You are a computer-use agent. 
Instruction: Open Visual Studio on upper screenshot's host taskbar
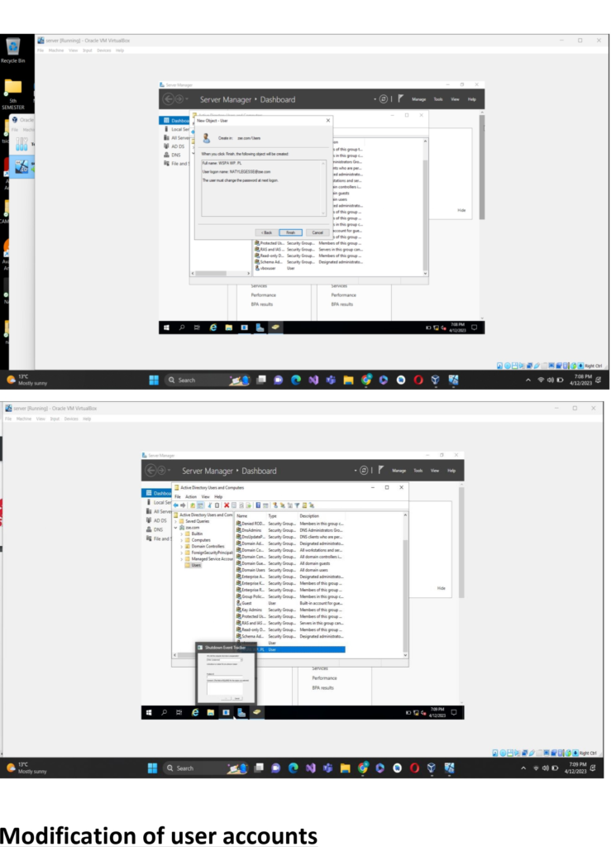click(x=313, y=380)
